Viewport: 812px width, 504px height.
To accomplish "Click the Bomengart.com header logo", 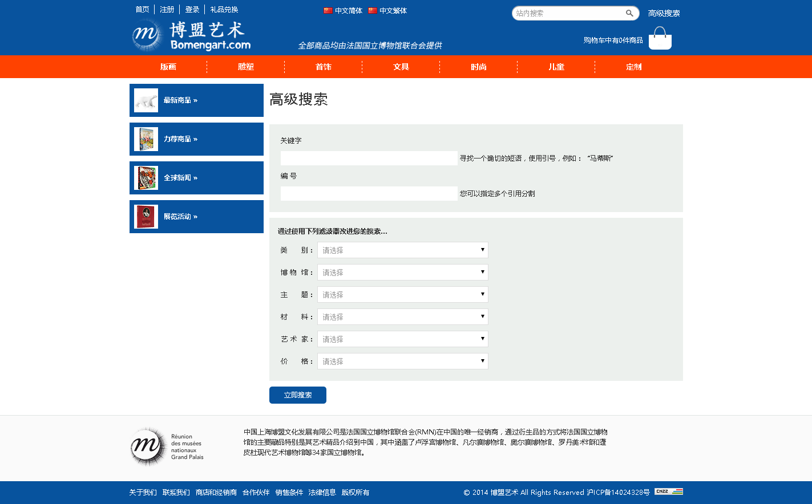I will point(192,36).
